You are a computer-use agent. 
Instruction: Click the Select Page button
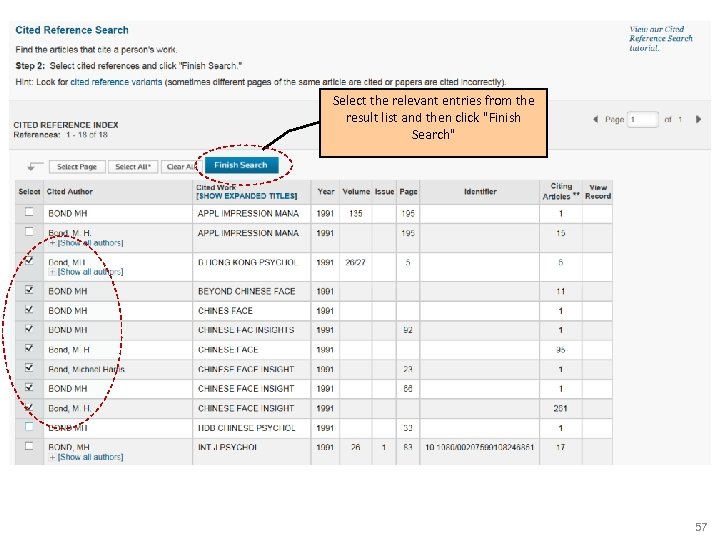77,167
